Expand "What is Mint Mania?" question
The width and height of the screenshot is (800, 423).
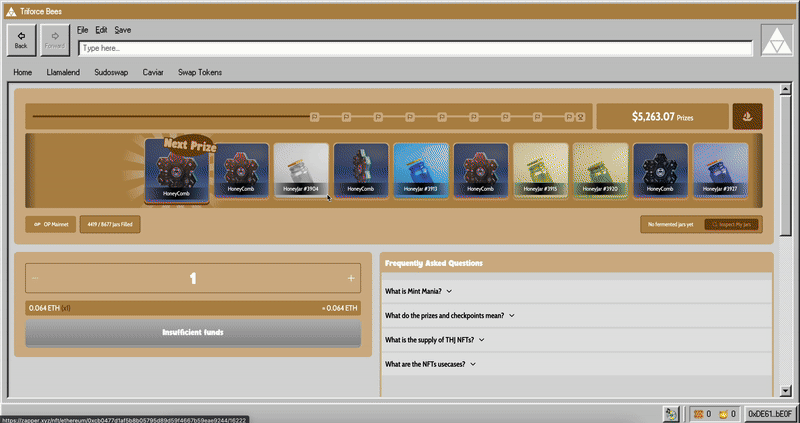(x=419, y=291)
